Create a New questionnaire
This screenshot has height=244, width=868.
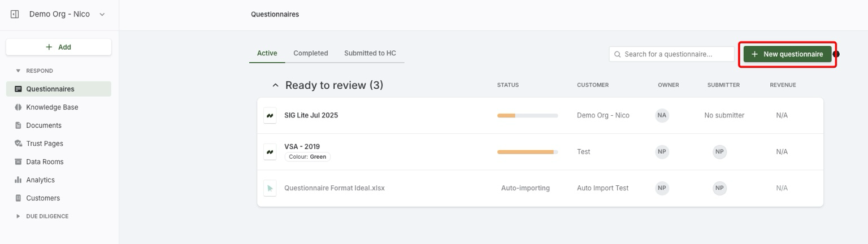pyautogui.click(x=787, y=54)
